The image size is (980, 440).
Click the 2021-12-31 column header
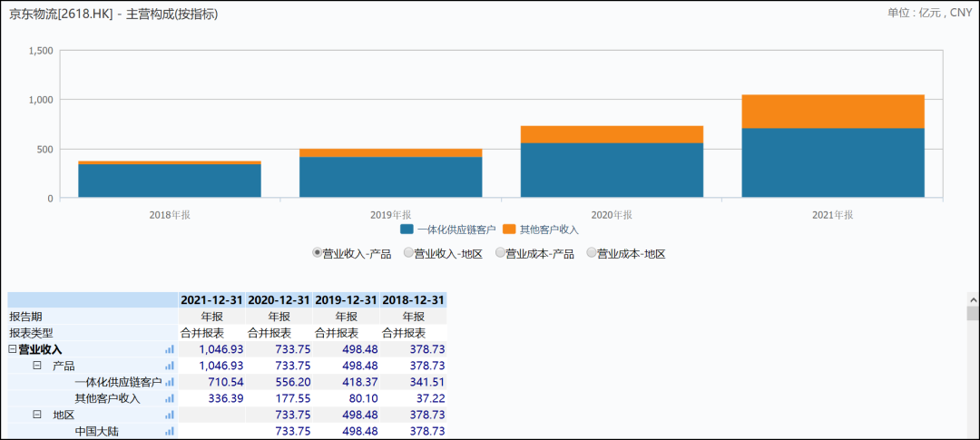[212, 300]
